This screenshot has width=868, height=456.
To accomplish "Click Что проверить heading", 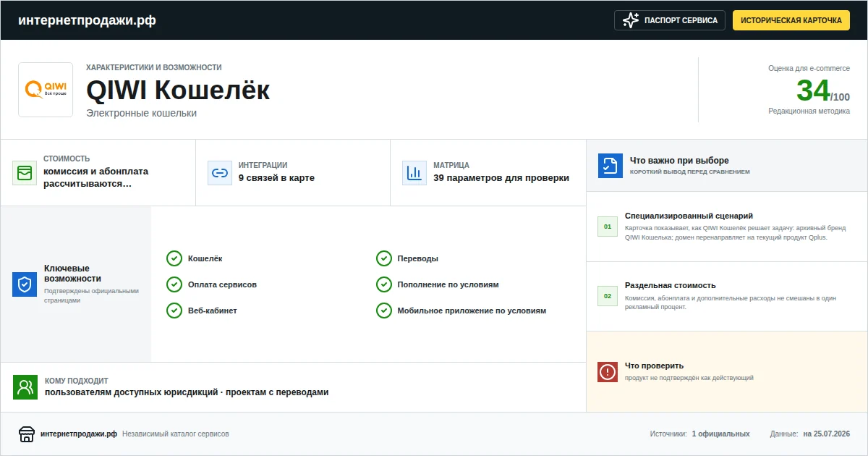I will pos(654,366).
